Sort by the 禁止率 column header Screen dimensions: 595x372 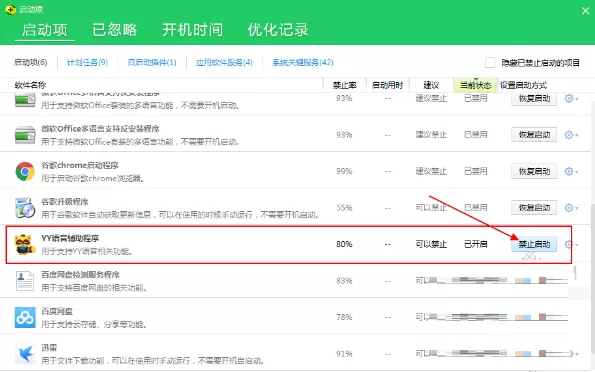click(345, 85)
